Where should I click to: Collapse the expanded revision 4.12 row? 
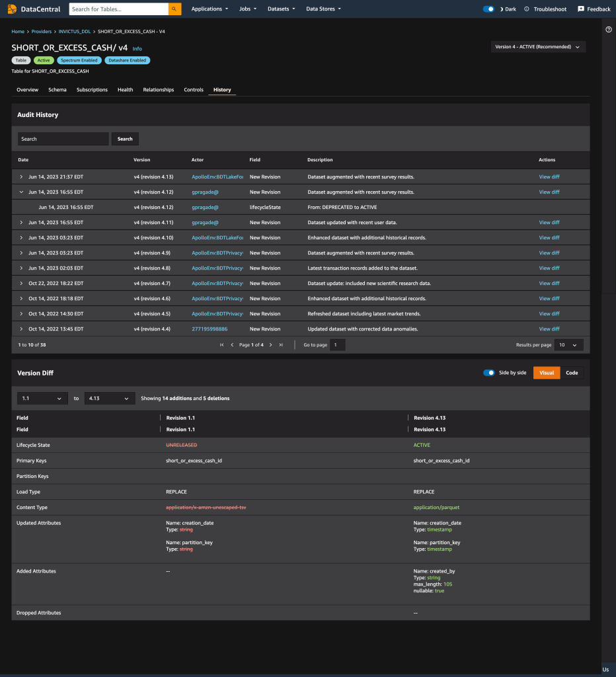point(21,192)
